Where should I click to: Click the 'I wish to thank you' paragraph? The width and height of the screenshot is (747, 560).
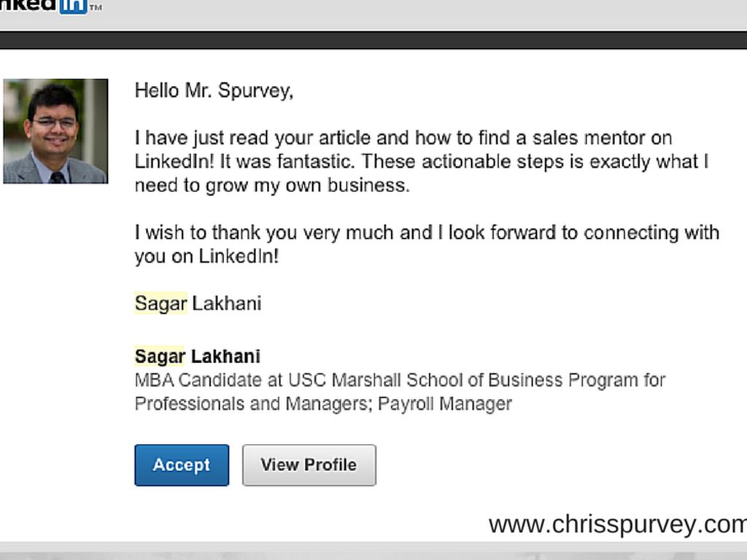427,244
